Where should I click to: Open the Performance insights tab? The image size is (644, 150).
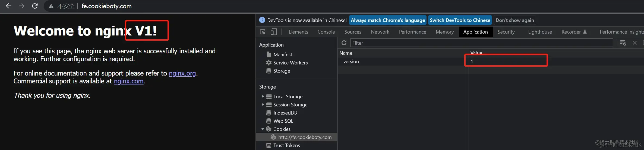621,32
